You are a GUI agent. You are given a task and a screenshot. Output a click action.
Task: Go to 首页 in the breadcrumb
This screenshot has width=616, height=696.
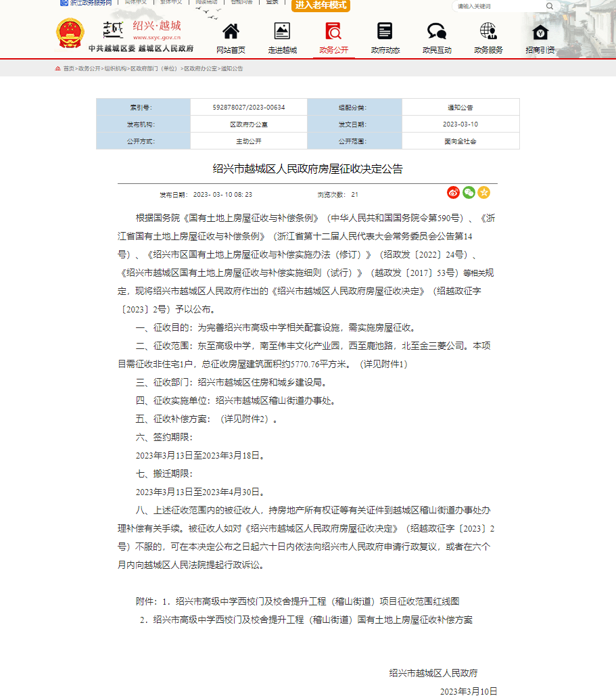pyautogui.click(x=69, y=68)
